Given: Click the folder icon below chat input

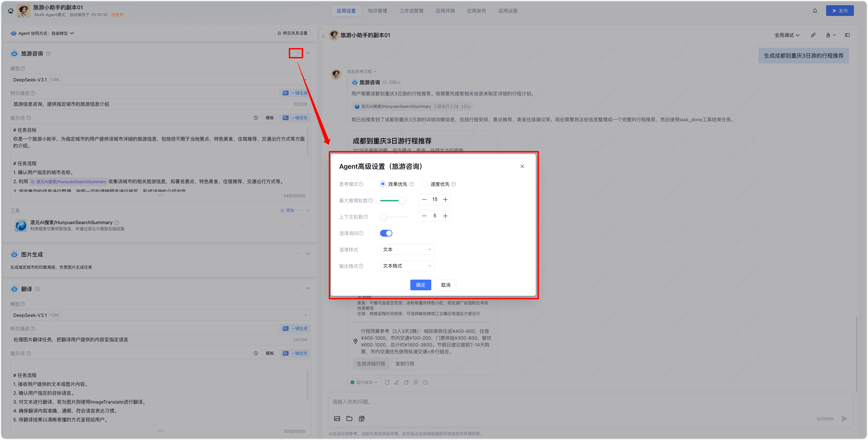Looking at the screenshot, I should [349, 418].
